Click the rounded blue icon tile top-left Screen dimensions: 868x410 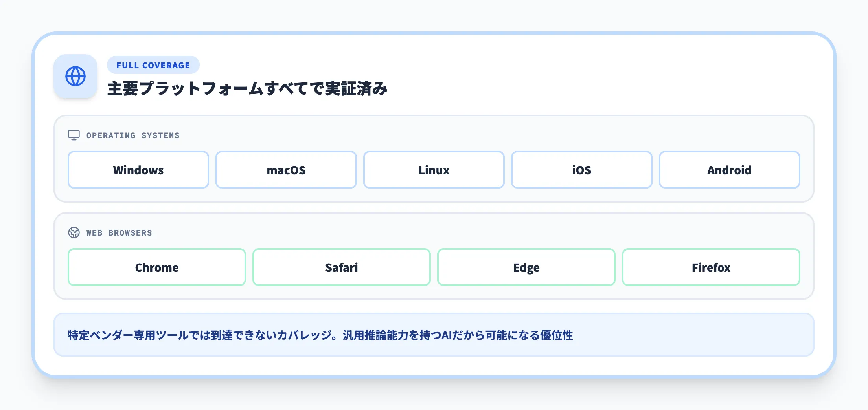(x=76, y=77)
